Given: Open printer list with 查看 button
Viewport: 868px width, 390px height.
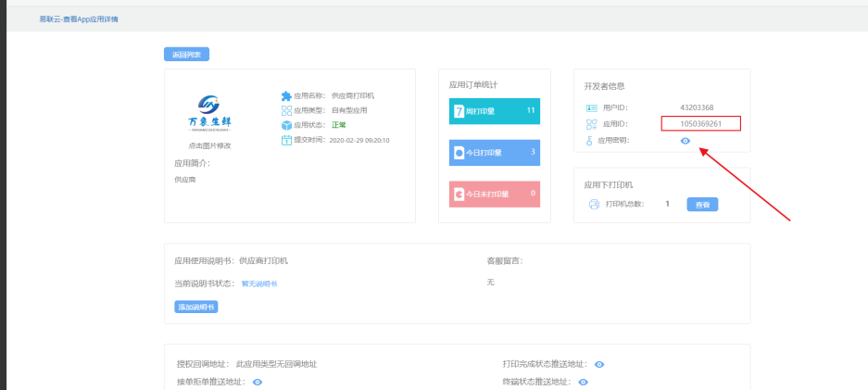Looking at the screenshot, I should 702,204.
